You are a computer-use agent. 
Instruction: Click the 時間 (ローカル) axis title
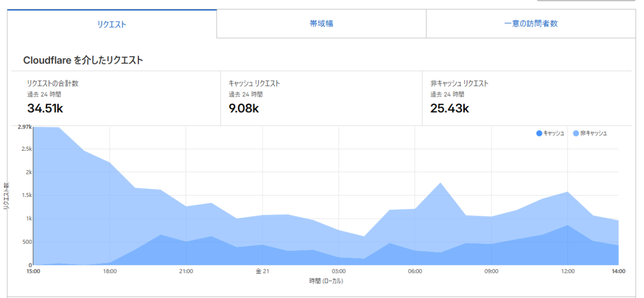[326, 281]
